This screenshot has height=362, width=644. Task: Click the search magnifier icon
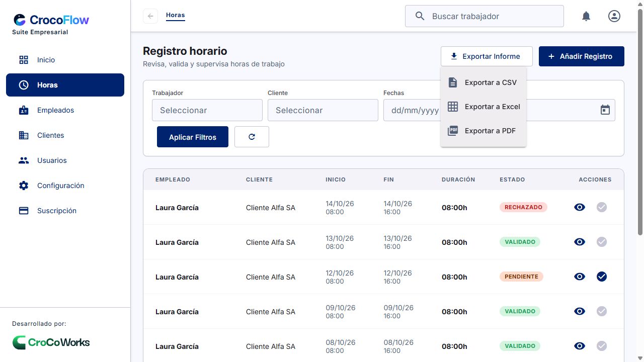pos(420,16)
